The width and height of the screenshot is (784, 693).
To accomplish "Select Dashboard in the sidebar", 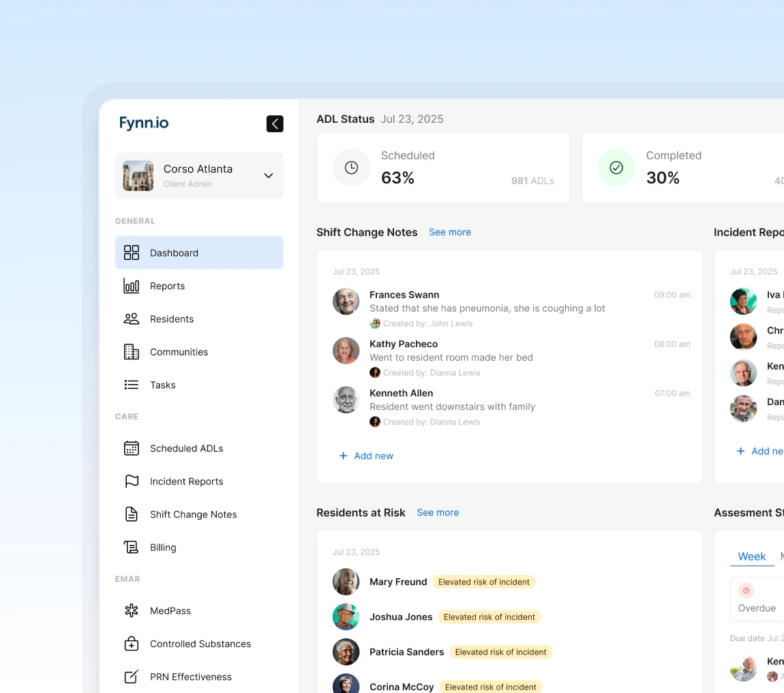I will [x=199, y=252].
